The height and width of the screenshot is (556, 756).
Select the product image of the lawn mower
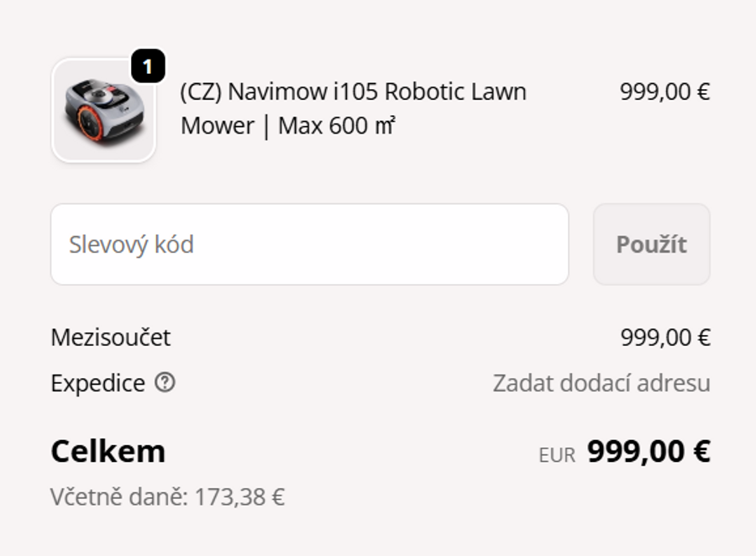coord(102,108)
